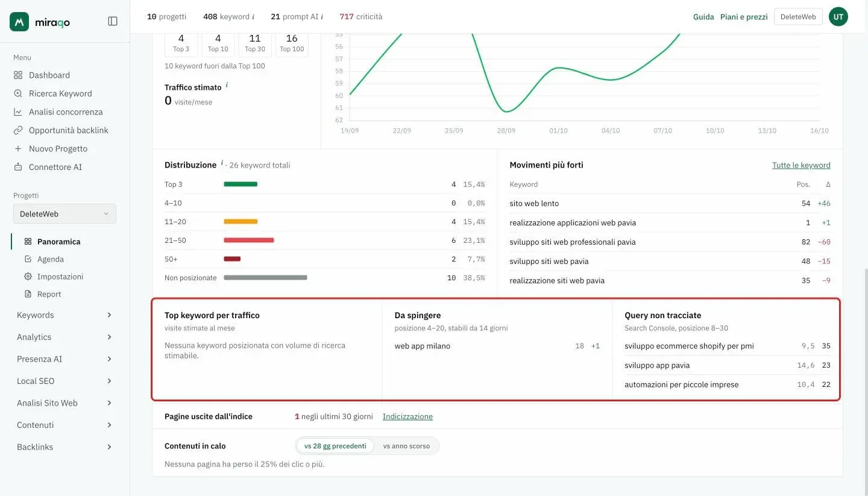Click the green Top 3 distribution bar
This screenshot has height=496, width=868.
[x=241, y=184]
